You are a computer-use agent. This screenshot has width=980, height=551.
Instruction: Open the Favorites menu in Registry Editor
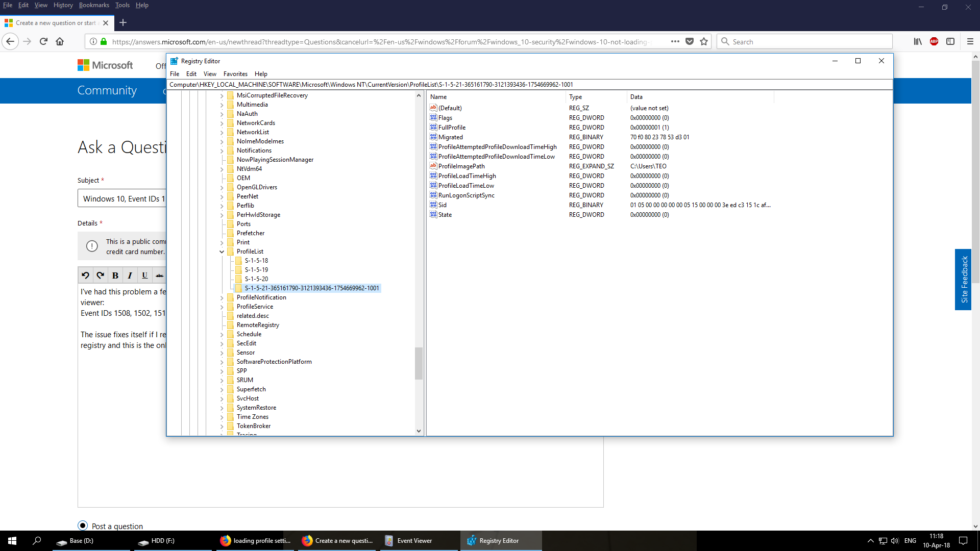pyautogui.click(x=235, y=74)
